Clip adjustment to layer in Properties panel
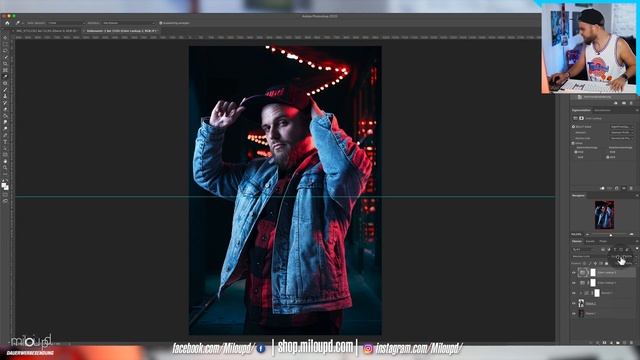Viewport: 640px width, 360px height. click(x=602, y=188)
